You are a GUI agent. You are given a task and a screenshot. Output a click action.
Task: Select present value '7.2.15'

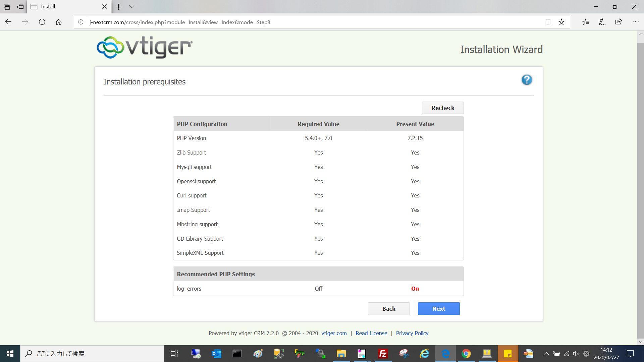point(415,138)
